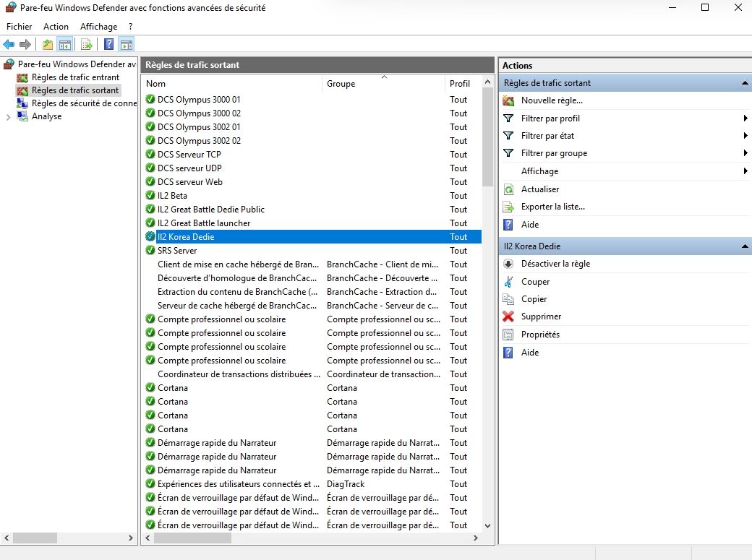
Task: Click the up-one-level folder toolbar icon
Action: click(x=48, y=45)
